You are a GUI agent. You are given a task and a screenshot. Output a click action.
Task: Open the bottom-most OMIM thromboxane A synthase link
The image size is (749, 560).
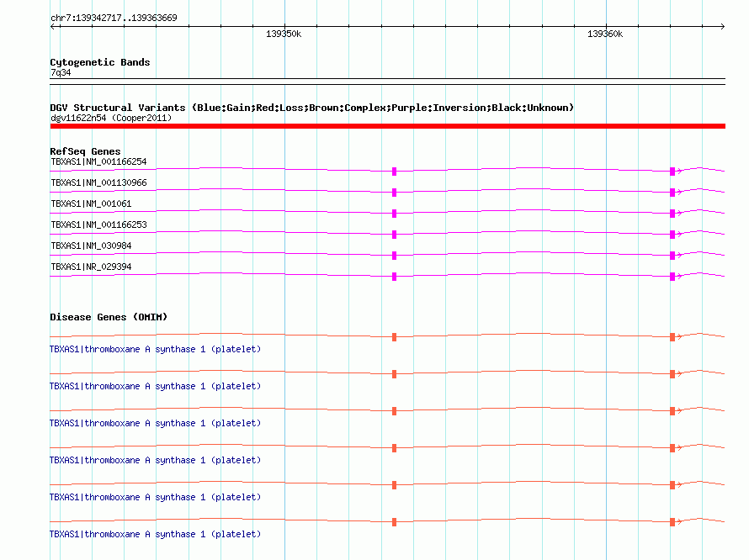tap(155, 534)
